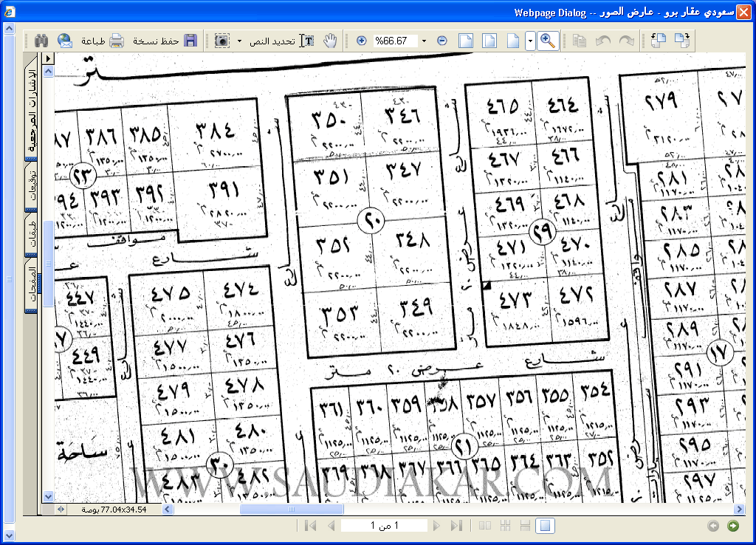Click the طباعة print label
Viewport: 756px width, 545px height.
pos(93,41)
